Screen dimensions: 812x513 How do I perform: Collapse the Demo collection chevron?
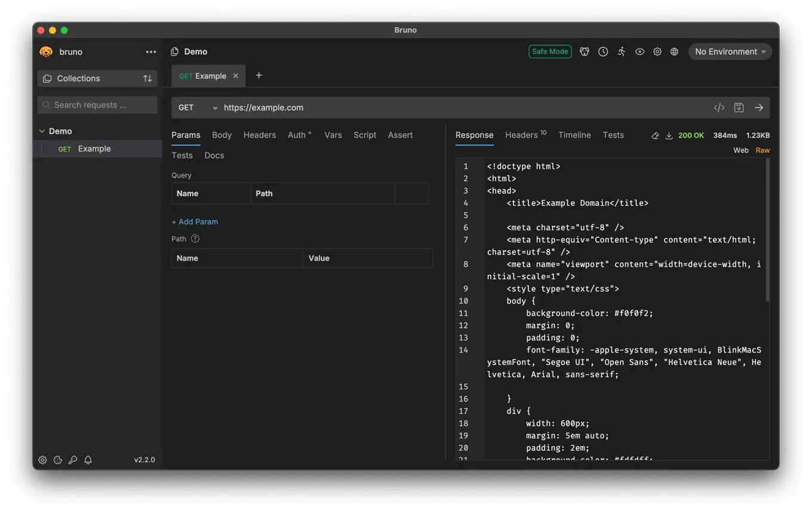42,131
